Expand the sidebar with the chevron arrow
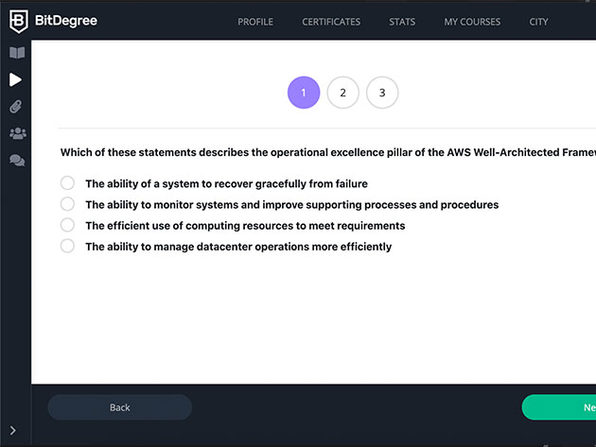The width and height of the screenshot is (596, 447). (x=13, y=430)
